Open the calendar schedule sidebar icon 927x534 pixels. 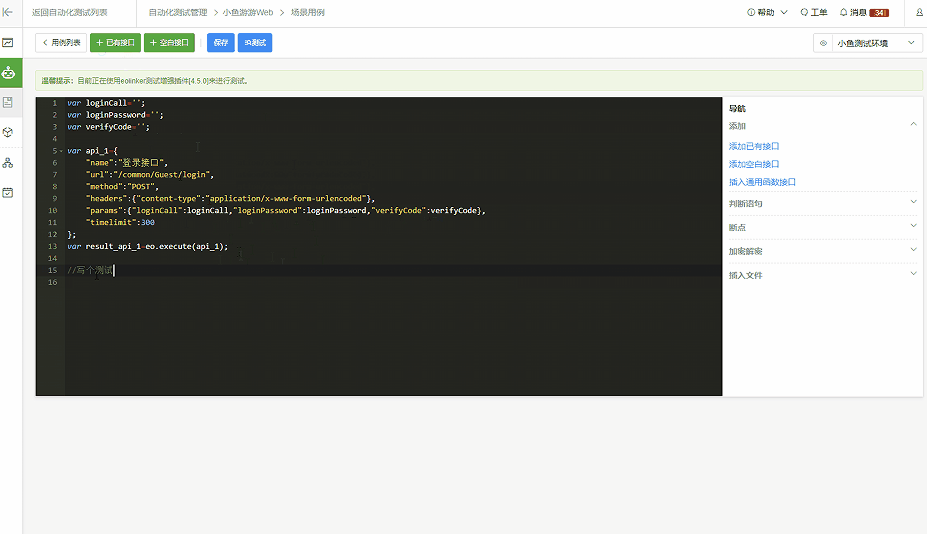tap(8, 192)
